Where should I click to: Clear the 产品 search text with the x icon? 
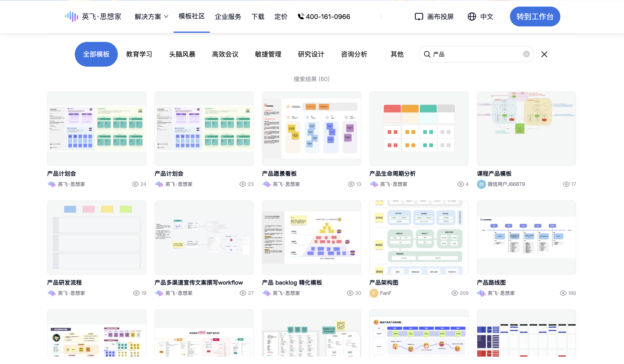point(526,54)
